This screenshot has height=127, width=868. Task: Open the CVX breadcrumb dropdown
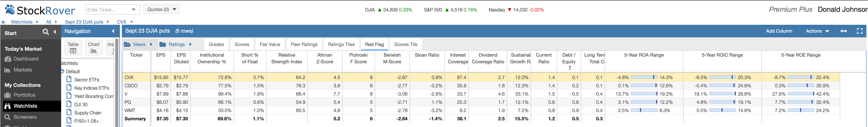(x=132, y=22)
